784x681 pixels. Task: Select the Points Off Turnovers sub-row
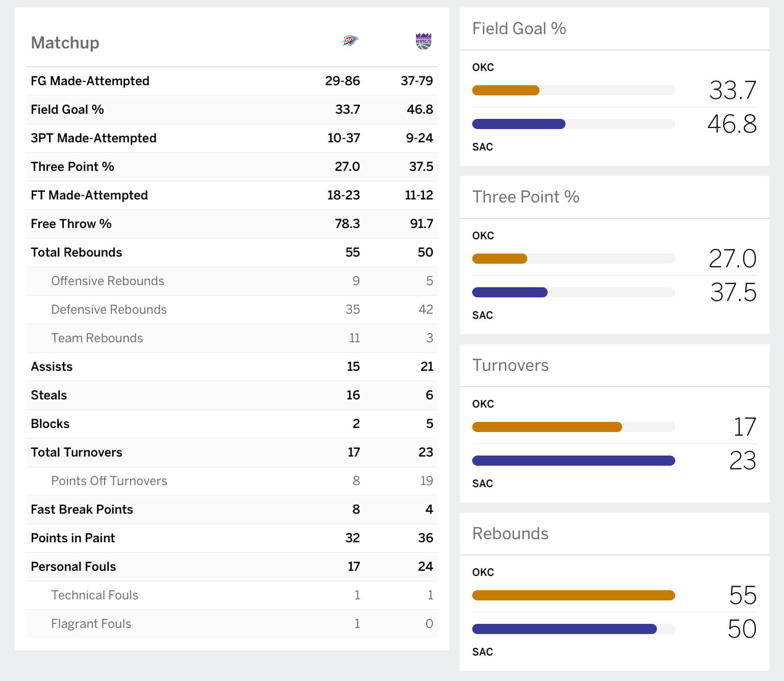[109, 481]
